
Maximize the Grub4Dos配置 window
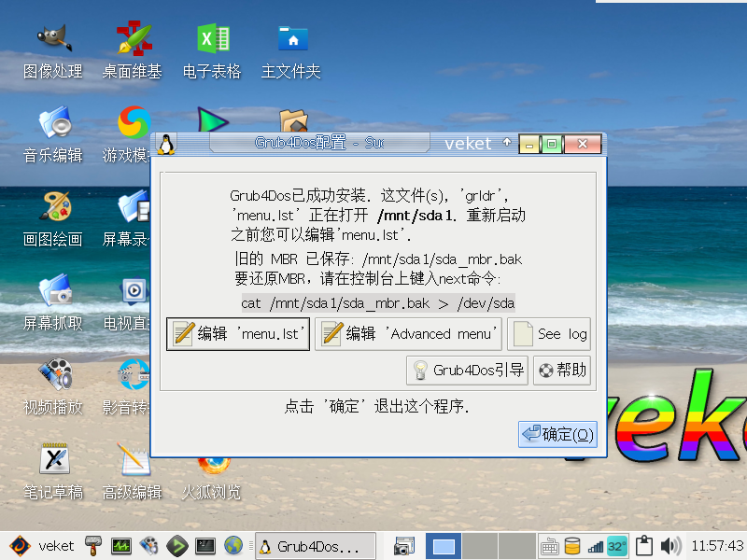tap(552, 144)
